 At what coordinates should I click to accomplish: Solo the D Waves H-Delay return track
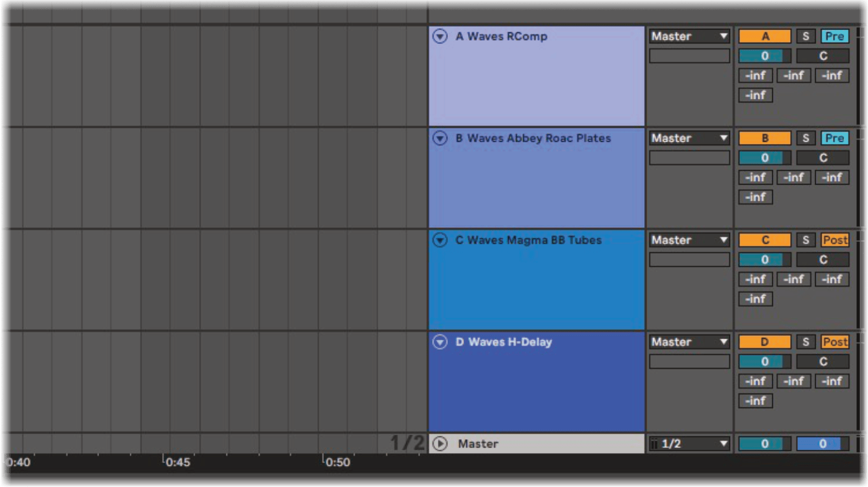tap(806, 341)
